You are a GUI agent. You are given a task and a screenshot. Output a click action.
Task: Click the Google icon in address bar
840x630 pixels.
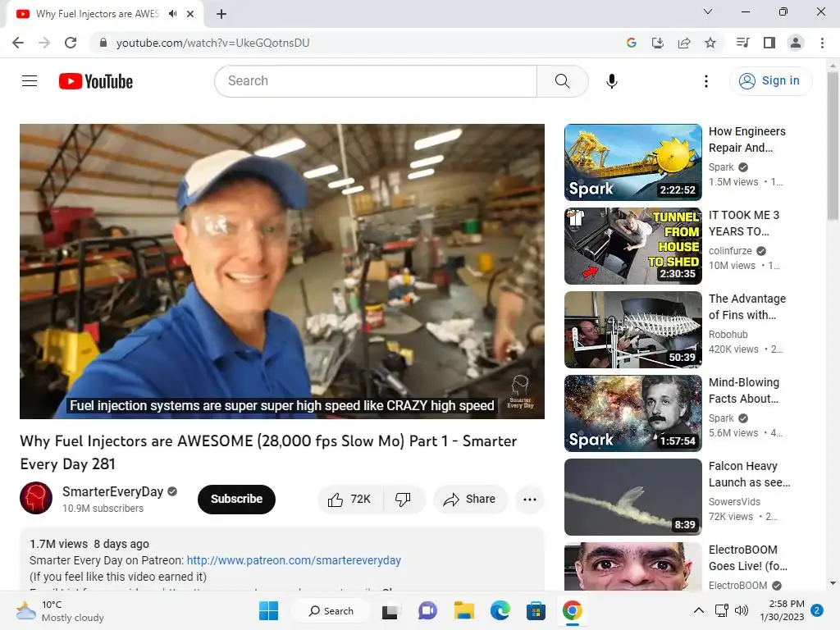click(x=632, y=43)
